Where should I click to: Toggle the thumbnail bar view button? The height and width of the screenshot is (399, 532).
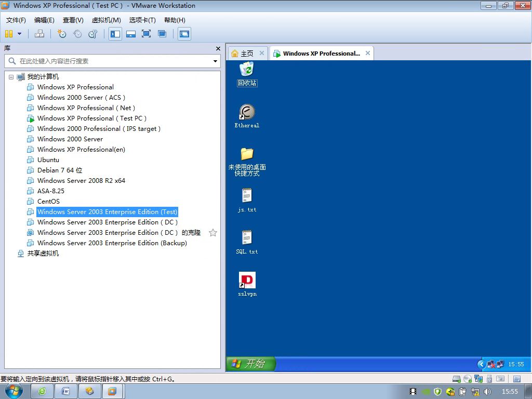click(x=131, y=34)
